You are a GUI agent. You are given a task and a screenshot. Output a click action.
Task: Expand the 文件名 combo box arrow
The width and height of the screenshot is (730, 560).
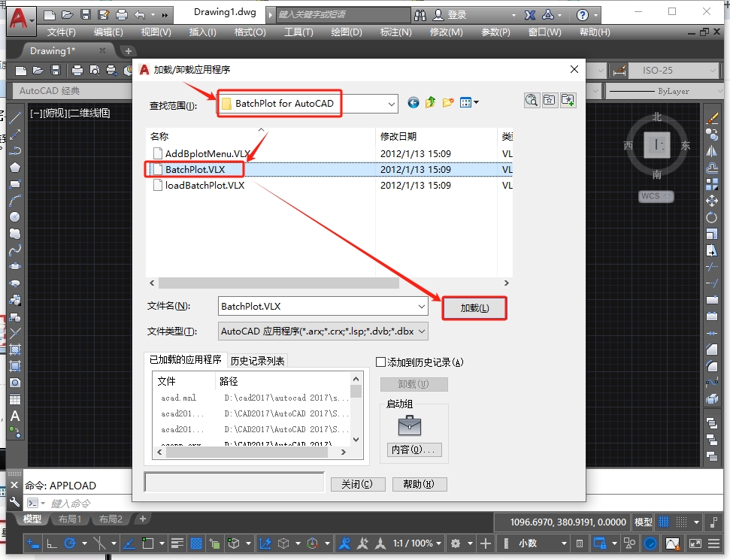pos(421,306)
